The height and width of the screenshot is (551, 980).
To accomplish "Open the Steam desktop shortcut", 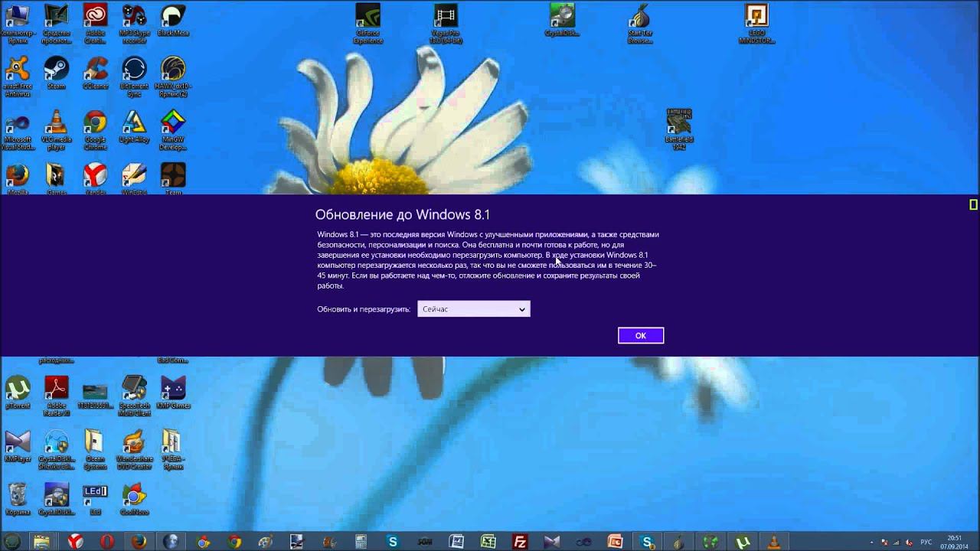I will click(x=56, y=73).
